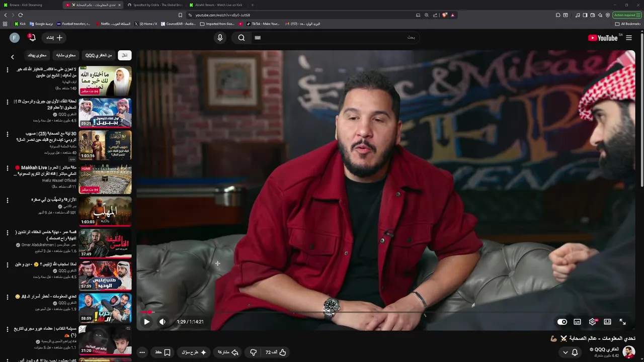644x362 pixels.
Task: Open the Home / X bookmark
Action: [146, 24]
